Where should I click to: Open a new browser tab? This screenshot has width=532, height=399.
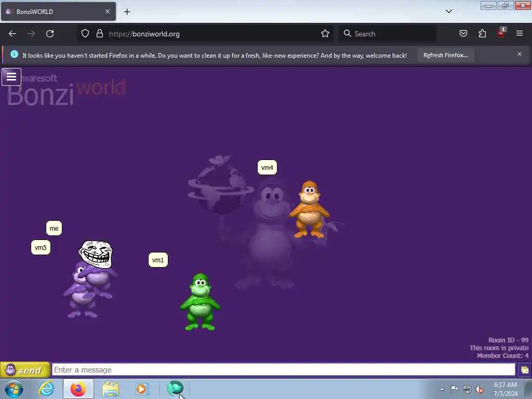127,12
